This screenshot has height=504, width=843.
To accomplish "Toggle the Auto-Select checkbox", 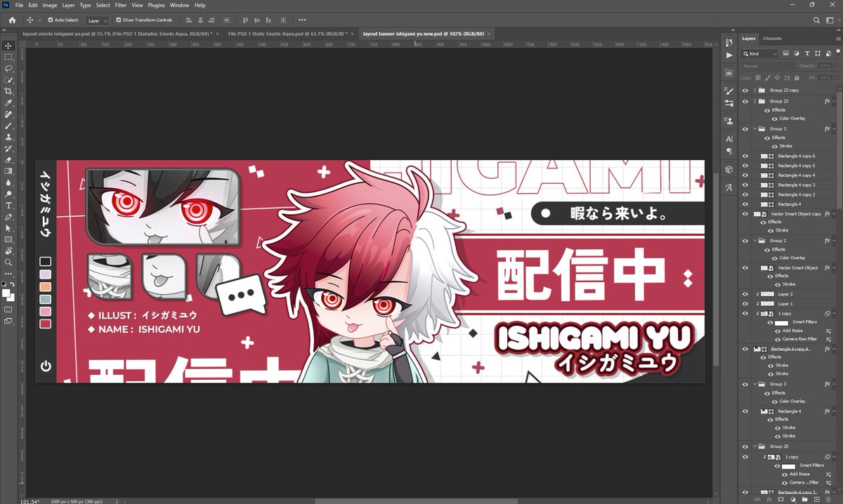I will coord(51,20).
